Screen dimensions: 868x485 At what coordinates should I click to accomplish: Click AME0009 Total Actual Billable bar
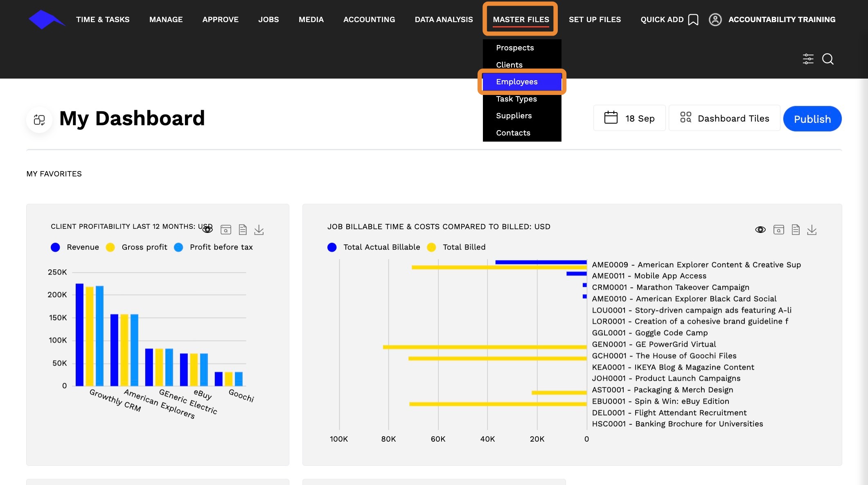click(x=541, y=262)
